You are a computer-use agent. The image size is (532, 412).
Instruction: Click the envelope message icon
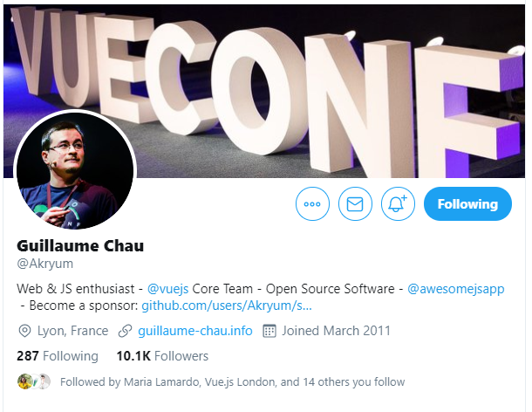click(x=355, y=203)
